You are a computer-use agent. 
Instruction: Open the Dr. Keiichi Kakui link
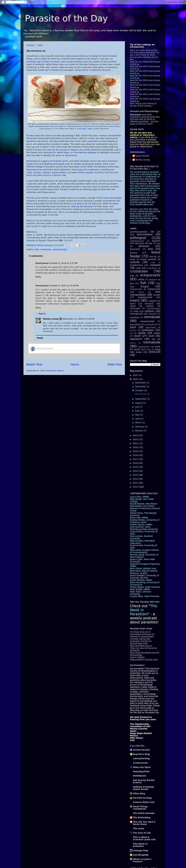pos(61,152)
